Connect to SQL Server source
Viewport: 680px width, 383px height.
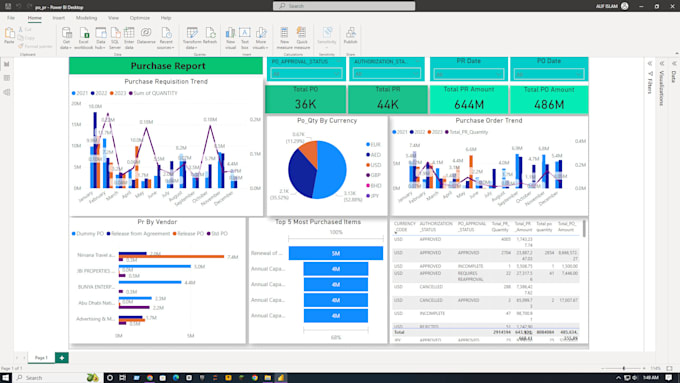point(115,38)
